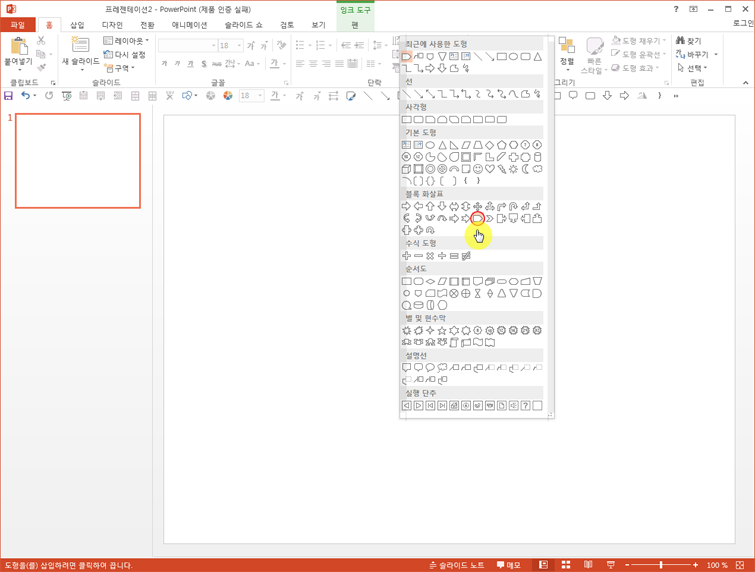The height and width of the screenshot is (572, 755).
Task: Toggle align text right
Action: click(x=326, y=64)
